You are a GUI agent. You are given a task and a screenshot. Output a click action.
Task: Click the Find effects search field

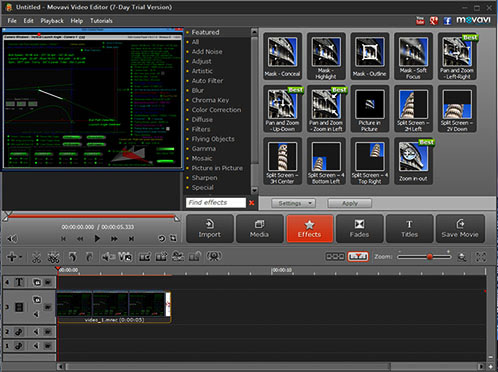tap(216, 203)
